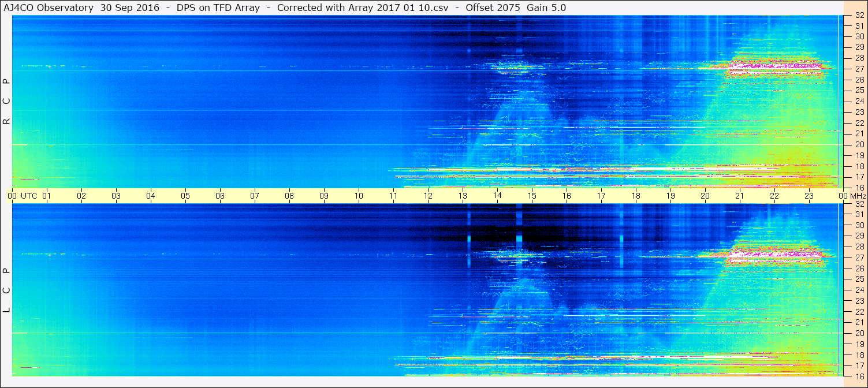The image size is (868, 388).
Task: Select the 24 MHz tick in LCP panel
Action: coord(859,290)
